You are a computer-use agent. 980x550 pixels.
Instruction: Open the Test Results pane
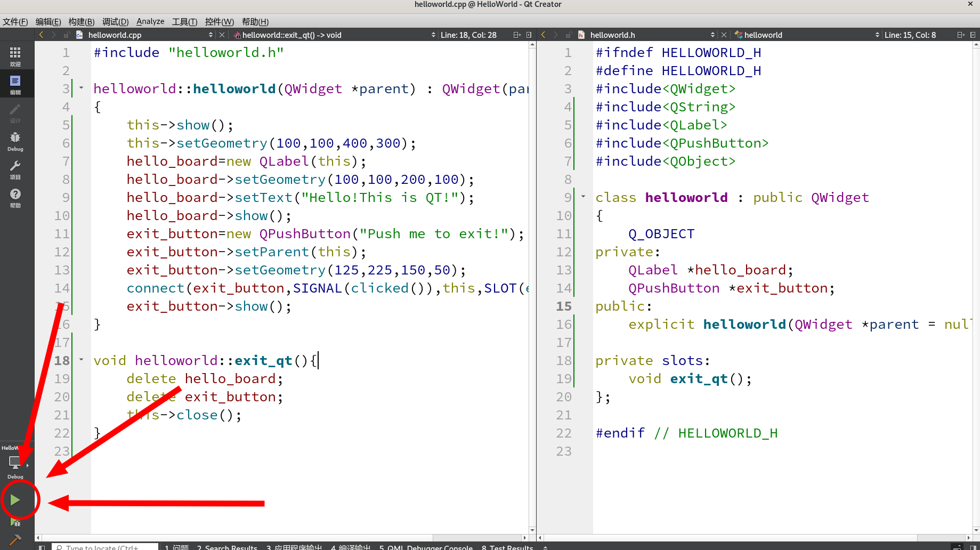[507, 547]
